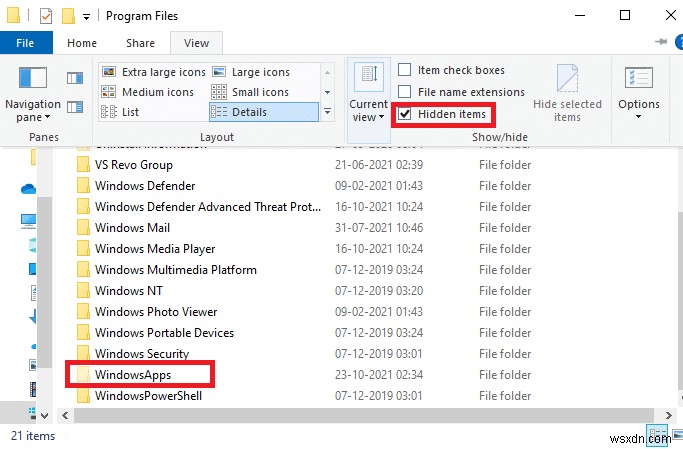Viewport: 683px width, 449px height.
Task: Click the Properties quick access icon
Action: 46,16
